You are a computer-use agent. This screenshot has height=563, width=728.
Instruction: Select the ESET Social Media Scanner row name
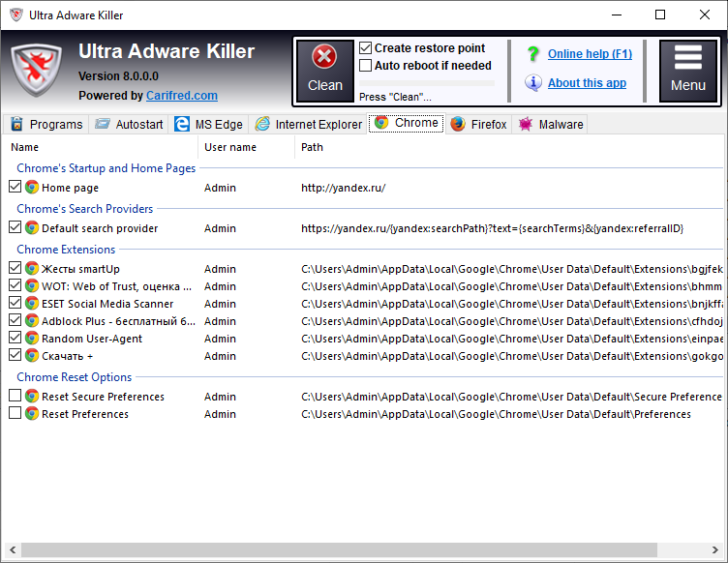click(x=107, y=304)
